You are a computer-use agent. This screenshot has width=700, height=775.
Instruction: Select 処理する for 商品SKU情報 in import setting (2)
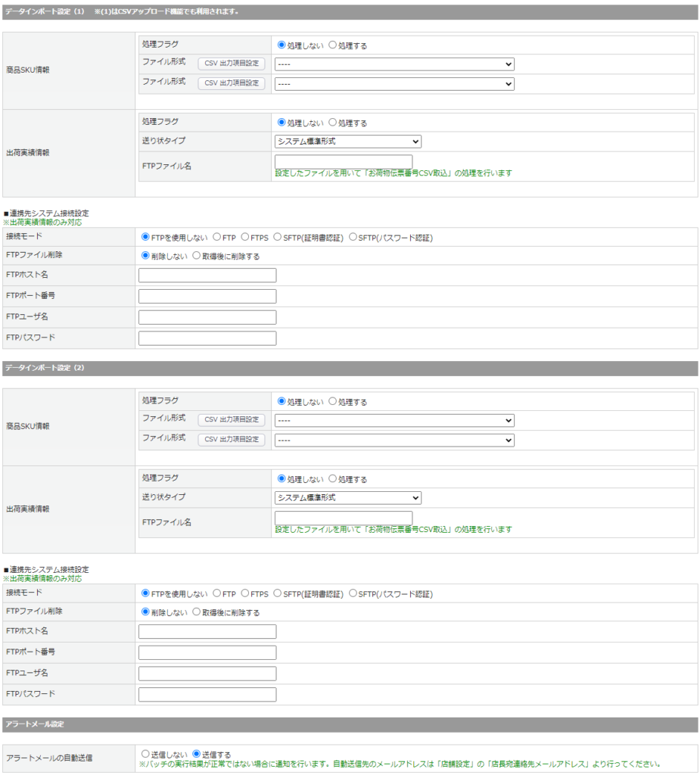(333, 401)
